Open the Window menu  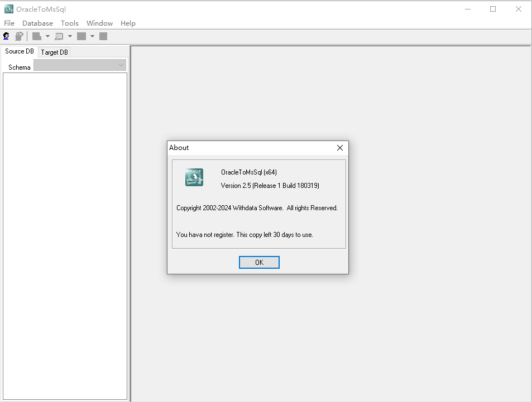tap(99, 23)
